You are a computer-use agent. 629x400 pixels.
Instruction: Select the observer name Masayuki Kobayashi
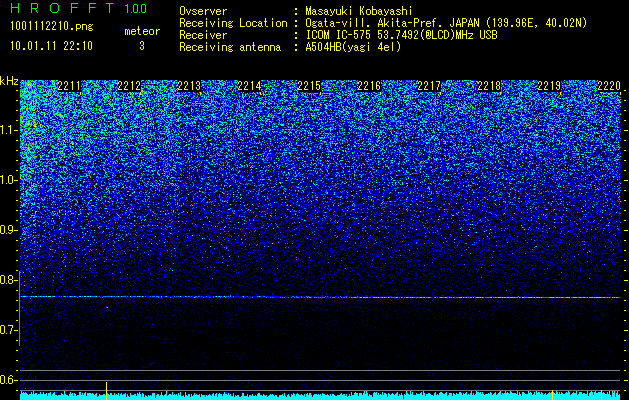pos(359,11)
